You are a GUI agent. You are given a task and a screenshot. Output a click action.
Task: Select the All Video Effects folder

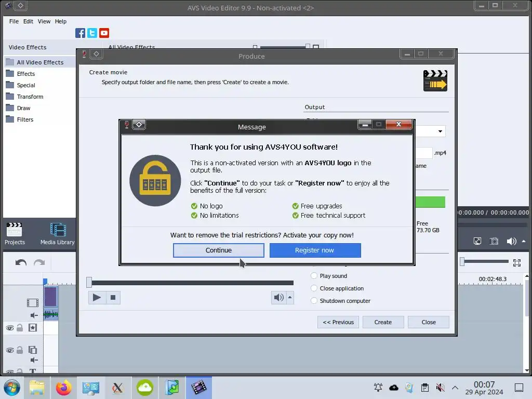39,62
